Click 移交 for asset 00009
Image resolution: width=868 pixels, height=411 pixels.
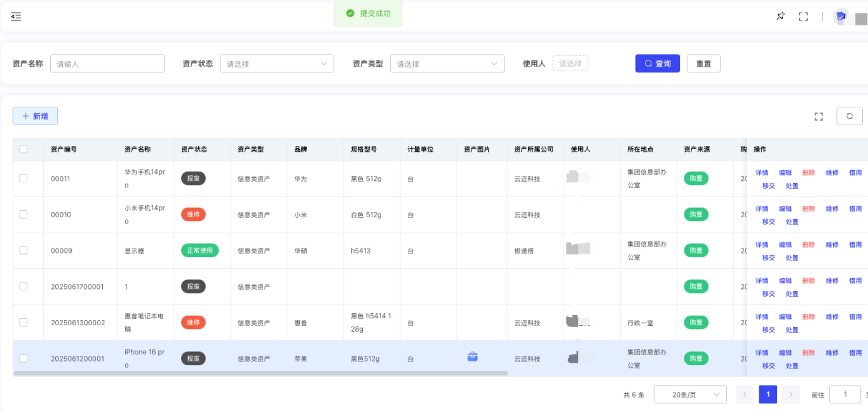pos(769,258)
